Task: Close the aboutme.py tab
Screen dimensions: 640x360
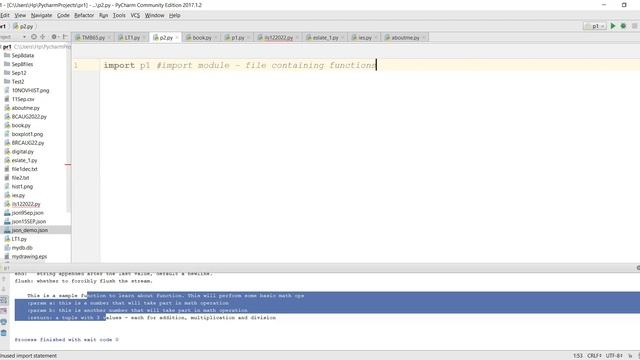Action: pyautogui.click(x=424, y=38)
